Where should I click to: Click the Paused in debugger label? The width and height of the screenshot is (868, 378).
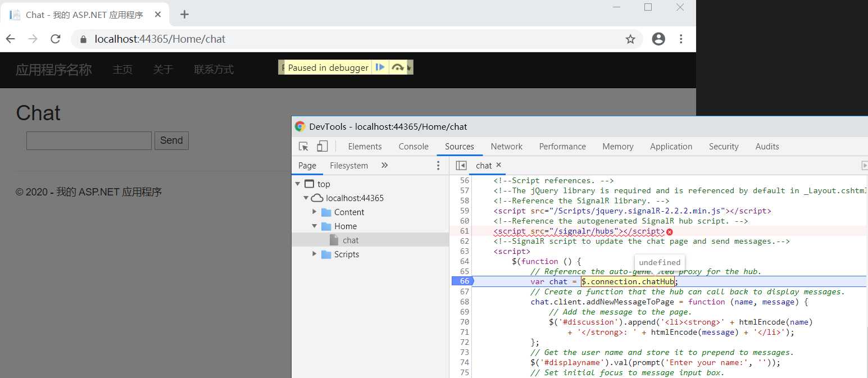point(328,67)
